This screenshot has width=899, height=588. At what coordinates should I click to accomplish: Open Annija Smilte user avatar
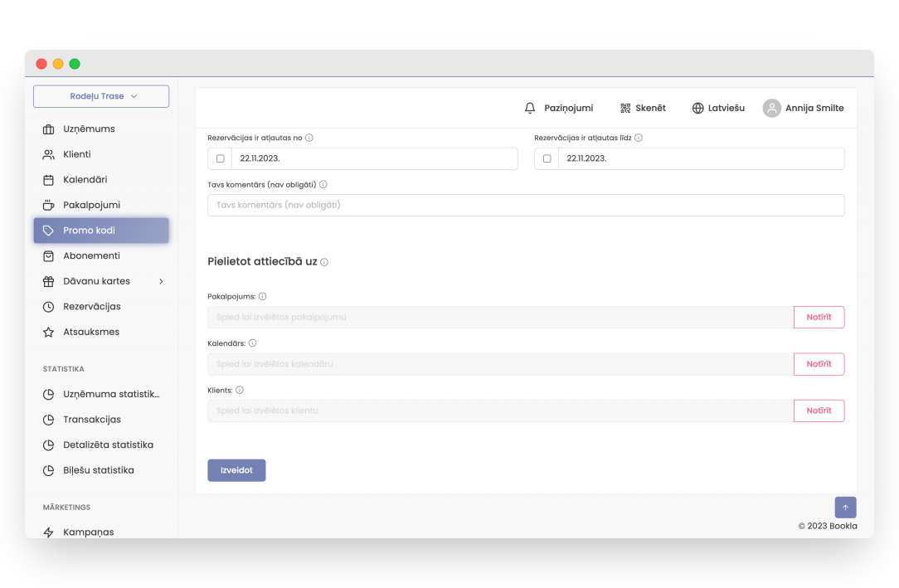click(771, 108)
